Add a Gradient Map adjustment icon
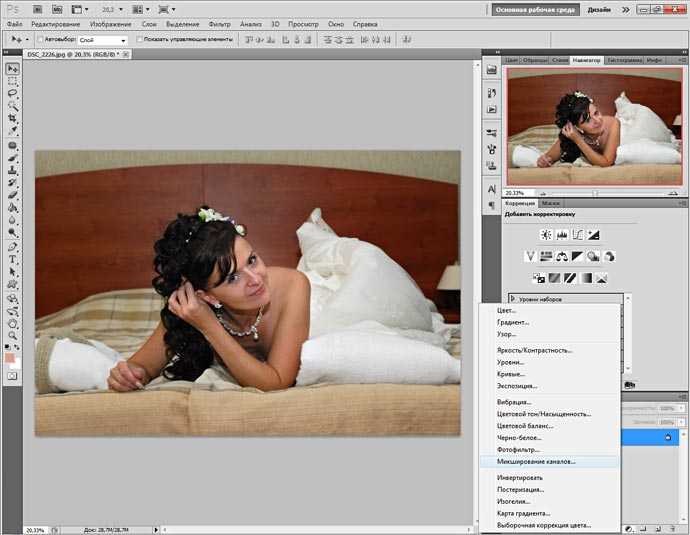 (x=586, y=278)
